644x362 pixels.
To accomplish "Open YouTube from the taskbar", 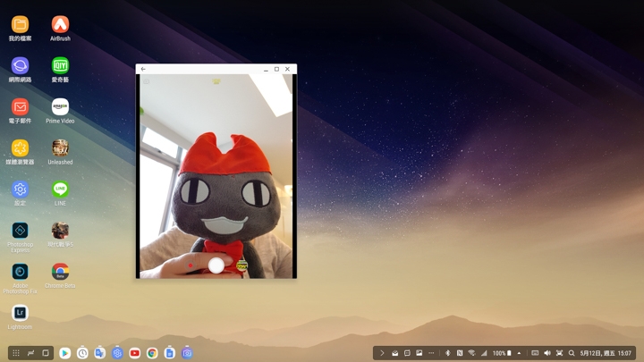I will click(135, 353).
